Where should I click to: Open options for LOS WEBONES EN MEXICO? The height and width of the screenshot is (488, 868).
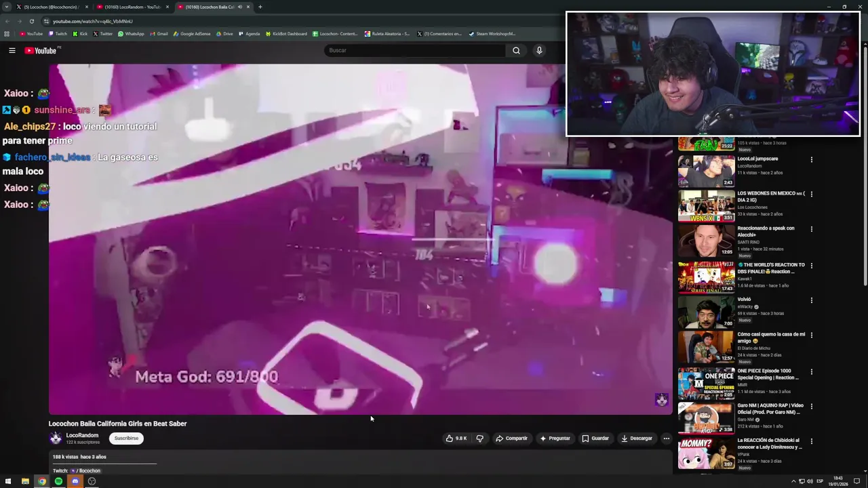811,195
